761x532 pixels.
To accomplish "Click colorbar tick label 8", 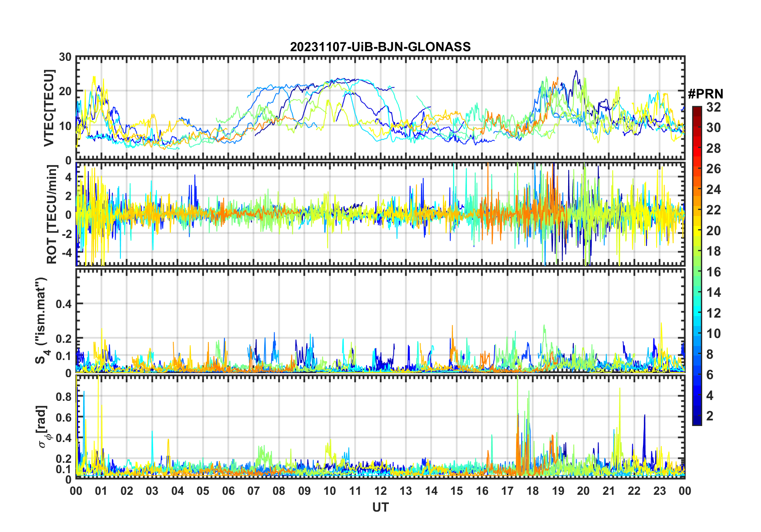I will (x=710, y=354).
